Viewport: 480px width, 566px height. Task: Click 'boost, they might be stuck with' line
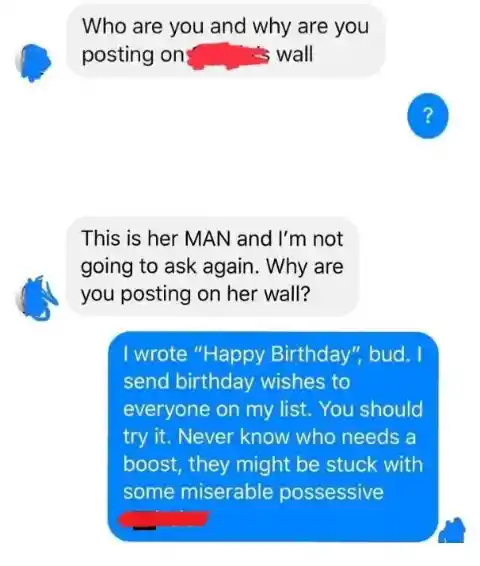[x=273, y=464]
